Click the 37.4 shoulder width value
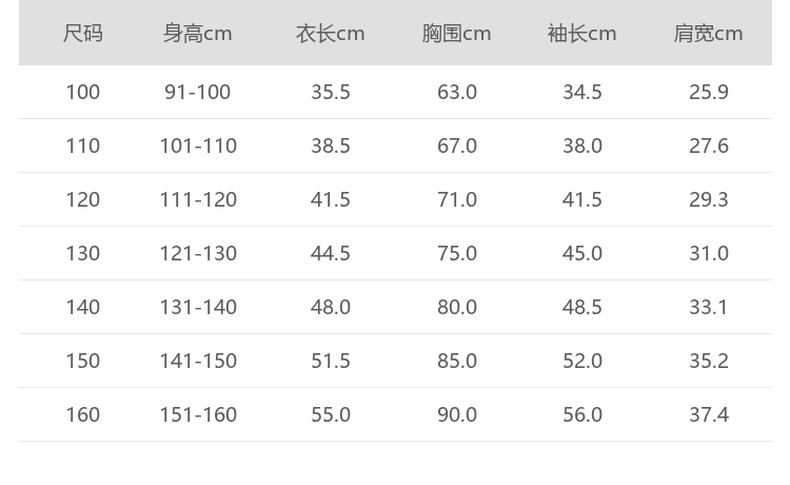Screen dimensions: 790x485 point(708,415)
